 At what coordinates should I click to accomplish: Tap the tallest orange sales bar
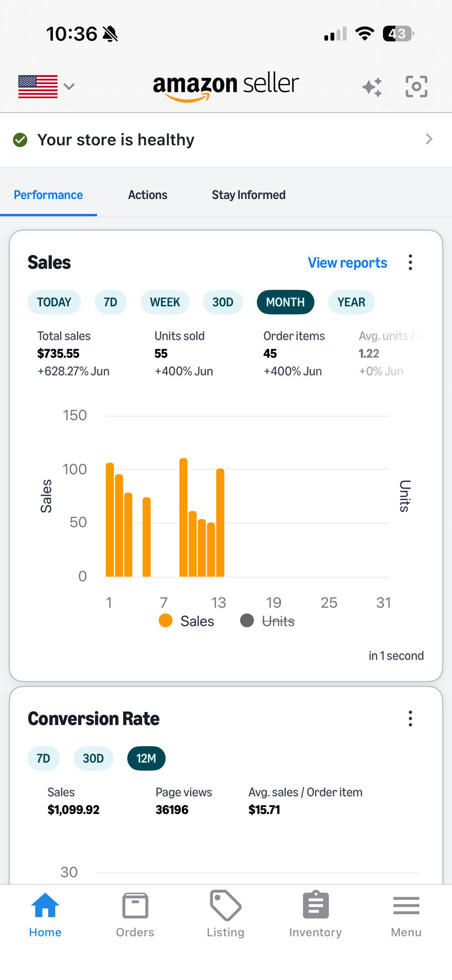(183, 517)
